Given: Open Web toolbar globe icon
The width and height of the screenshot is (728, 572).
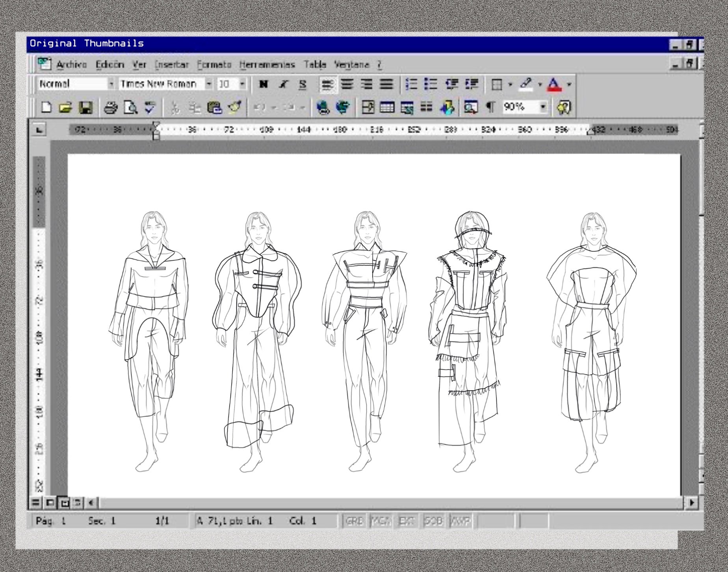Looking at the screenshot, I should point(343,107).
